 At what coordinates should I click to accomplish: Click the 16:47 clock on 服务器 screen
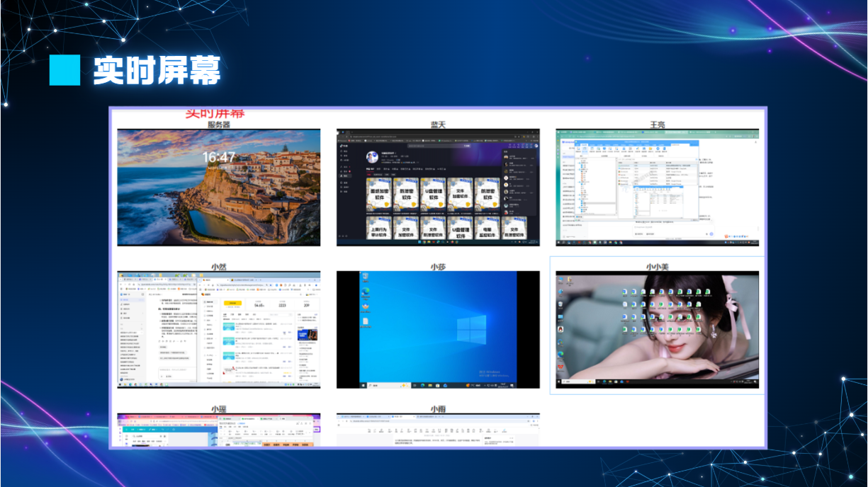[x=218, y=156]
